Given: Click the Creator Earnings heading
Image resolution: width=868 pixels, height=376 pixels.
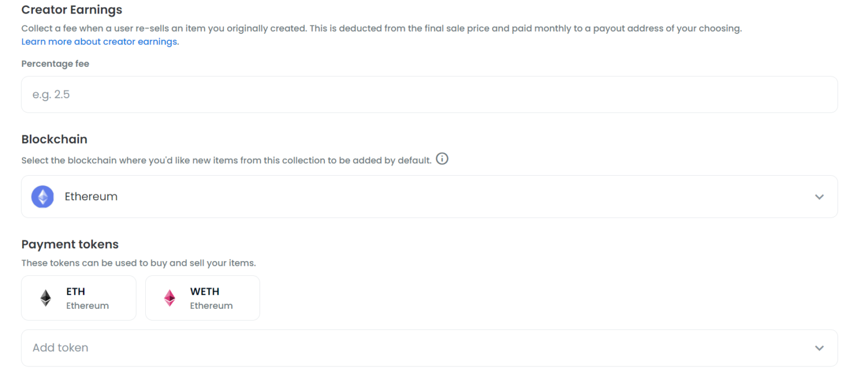Looking at the screenshot, I should pyautogui.click(x=71, y=10).
